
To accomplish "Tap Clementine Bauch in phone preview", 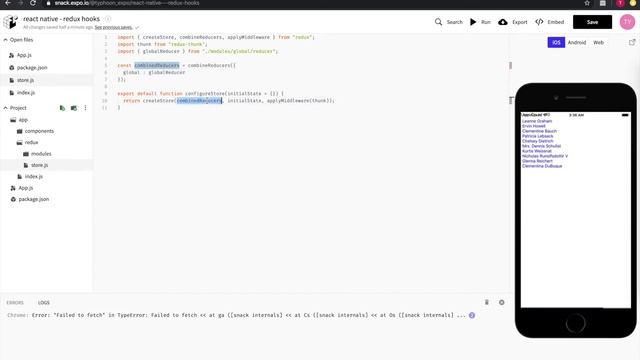I will [539, 131].
